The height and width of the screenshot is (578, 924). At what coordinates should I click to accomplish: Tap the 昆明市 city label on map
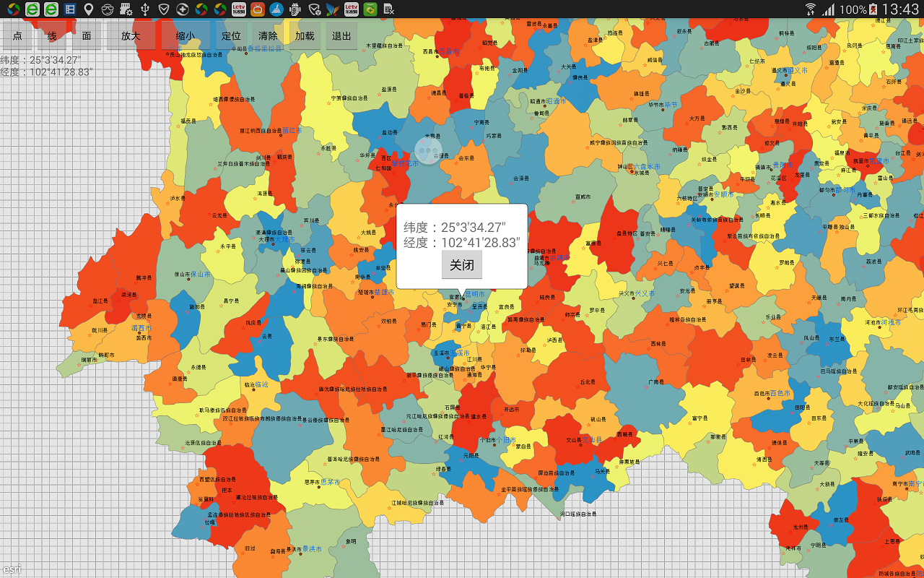474,295
